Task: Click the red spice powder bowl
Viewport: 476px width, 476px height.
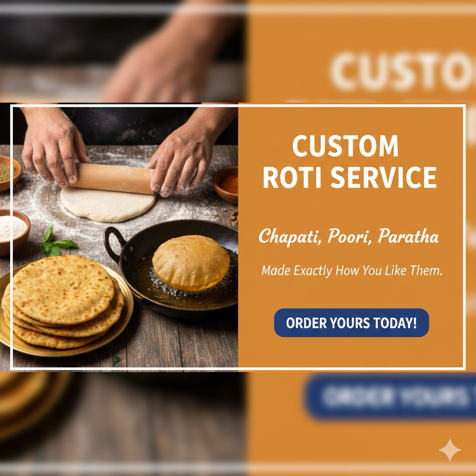Action: [225, 185]
